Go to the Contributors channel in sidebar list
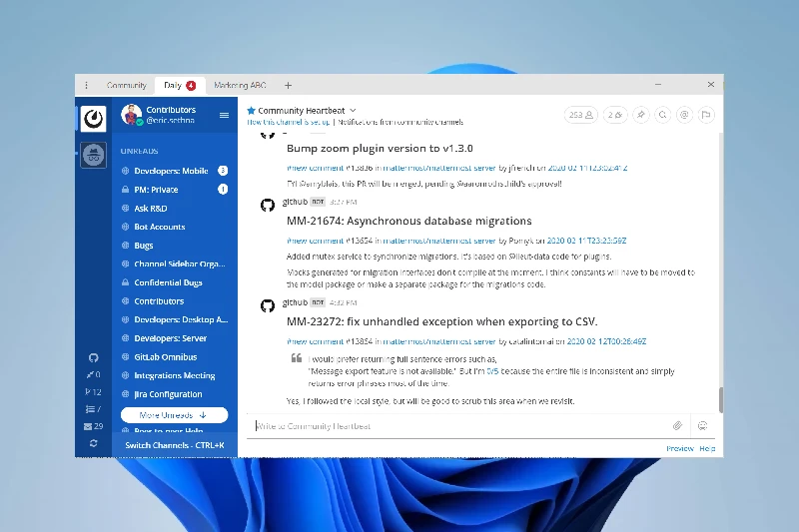This screenshot has width=799, height=532. pos(174,300)
